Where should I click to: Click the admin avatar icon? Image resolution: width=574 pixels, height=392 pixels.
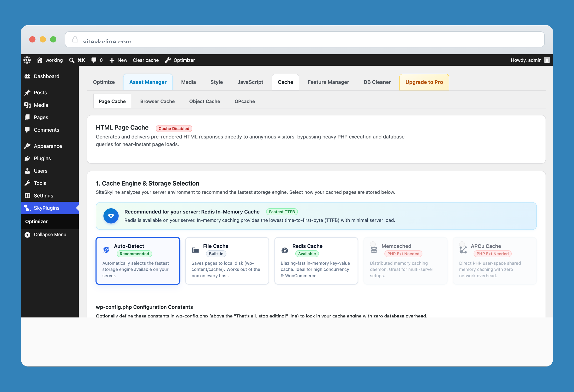tap(547, 60)
